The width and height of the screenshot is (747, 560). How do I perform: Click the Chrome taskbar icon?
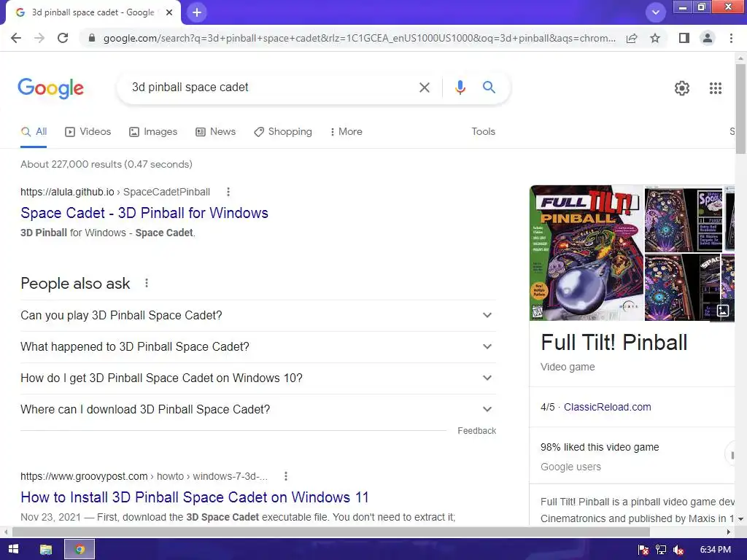pos(80,550)
